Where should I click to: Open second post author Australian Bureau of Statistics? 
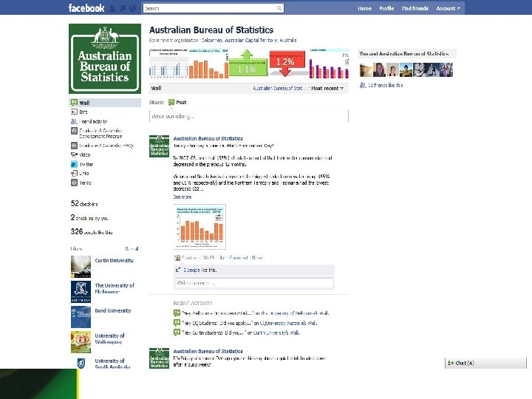208,351
